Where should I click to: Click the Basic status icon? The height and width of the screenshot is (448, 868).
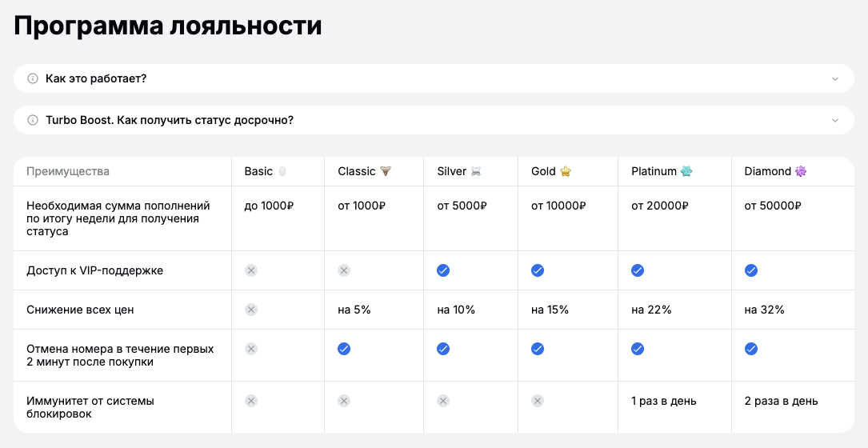point(282,171)
